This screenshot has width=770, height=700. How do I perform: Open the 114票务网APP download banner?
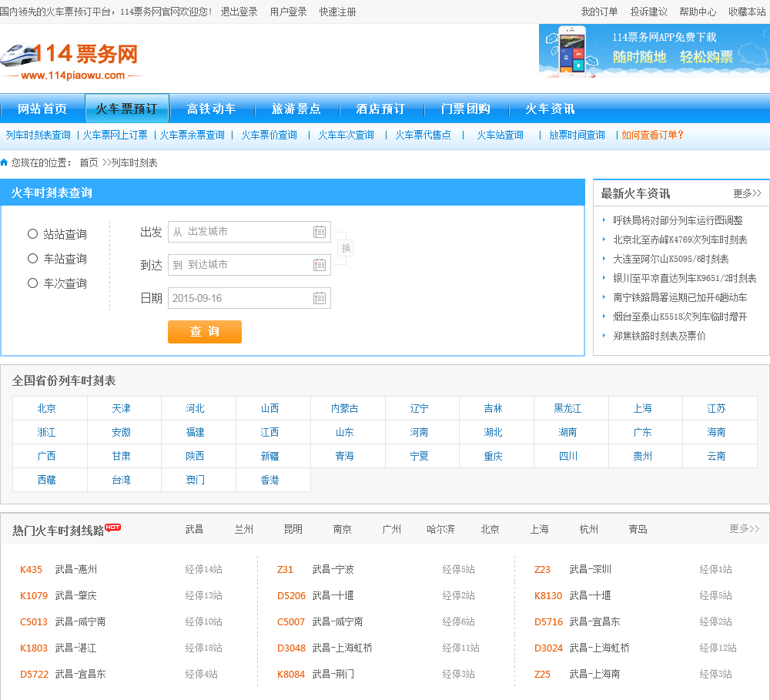pyautogui.click(x=654, y=51)
